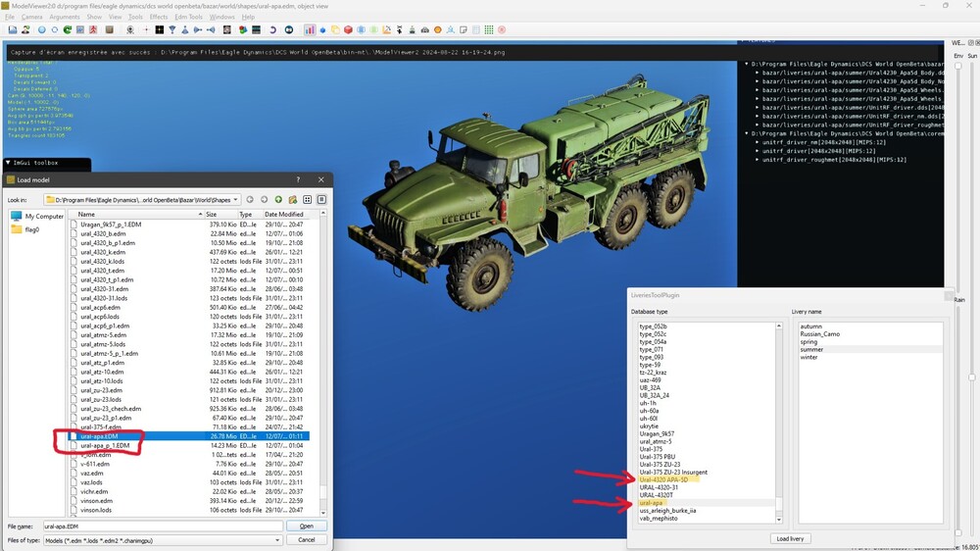Select Ural-4320 APA-5D in Database type list
The height and width of the screenshot is (551, 980).
[x=663, y=479]
